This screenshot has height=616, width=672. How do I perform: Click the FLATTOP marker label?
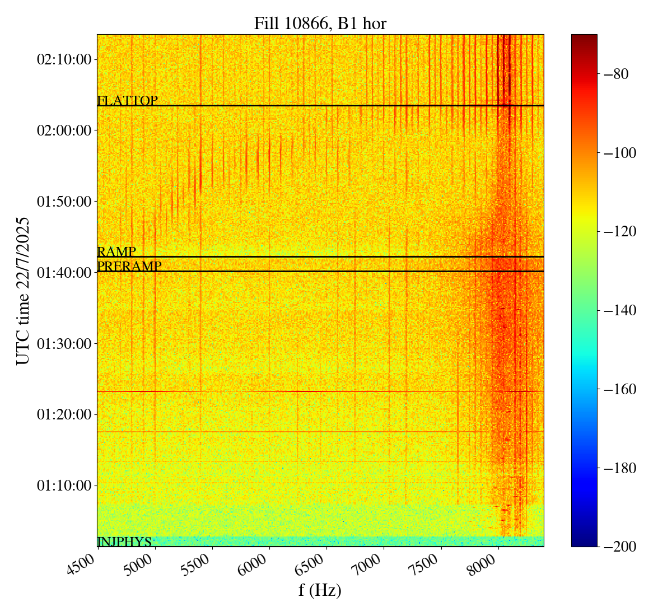(127, 101)
